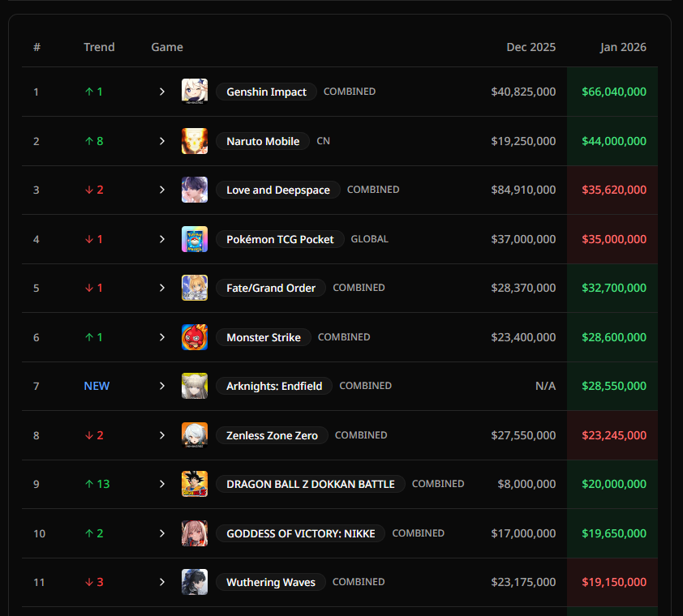
Task: Sort by the Jan 2026 column header
Action: [x=623, y=47]
